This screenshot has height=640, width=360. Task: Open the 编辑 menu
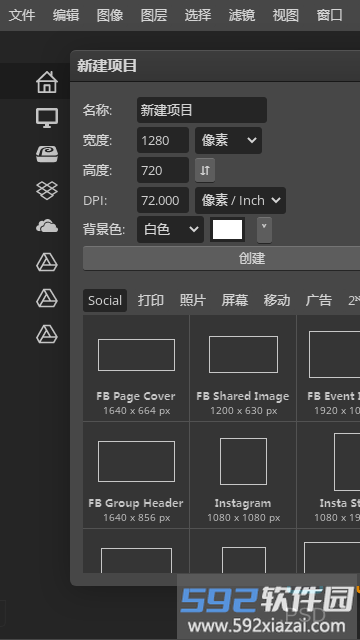(66, 16)
